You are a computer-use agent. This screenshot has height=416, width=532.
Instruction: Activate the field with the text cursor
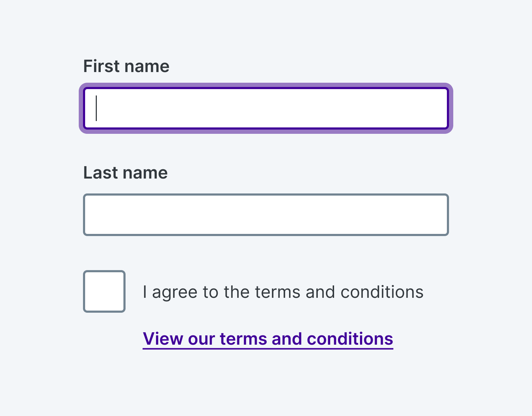(266, 108)
